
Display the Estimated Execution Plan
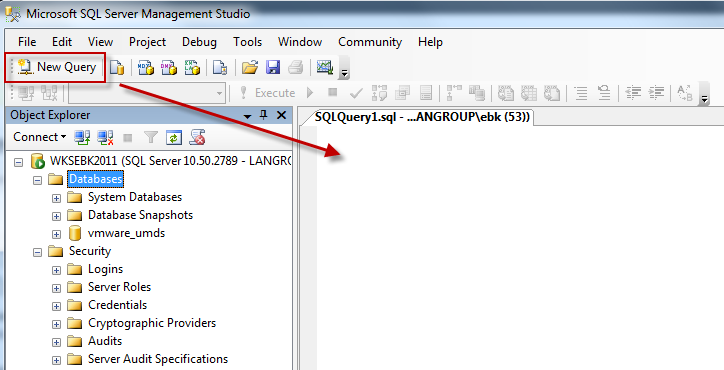point(379,93)
